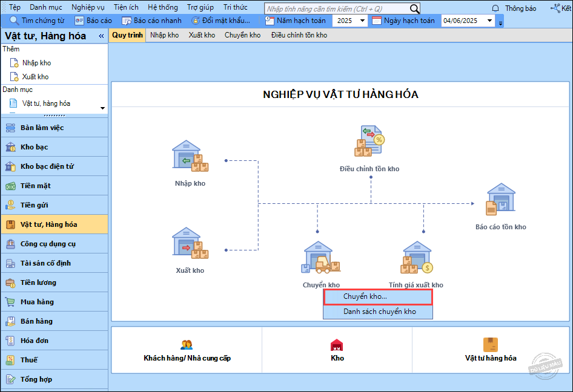
Task: Expand the Danh mục list down arrow
Action: point(103,108)
